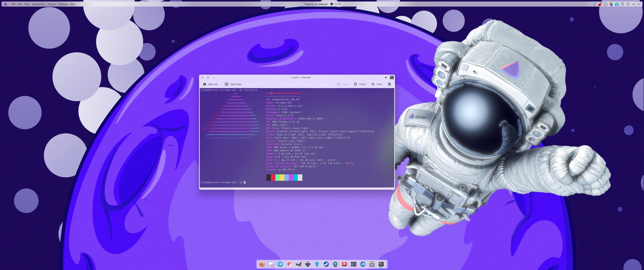Image resolution: width=644 pixels, height=270 pixels.
Task: Open the teal webcam app in dock
Action: (335, 264)
